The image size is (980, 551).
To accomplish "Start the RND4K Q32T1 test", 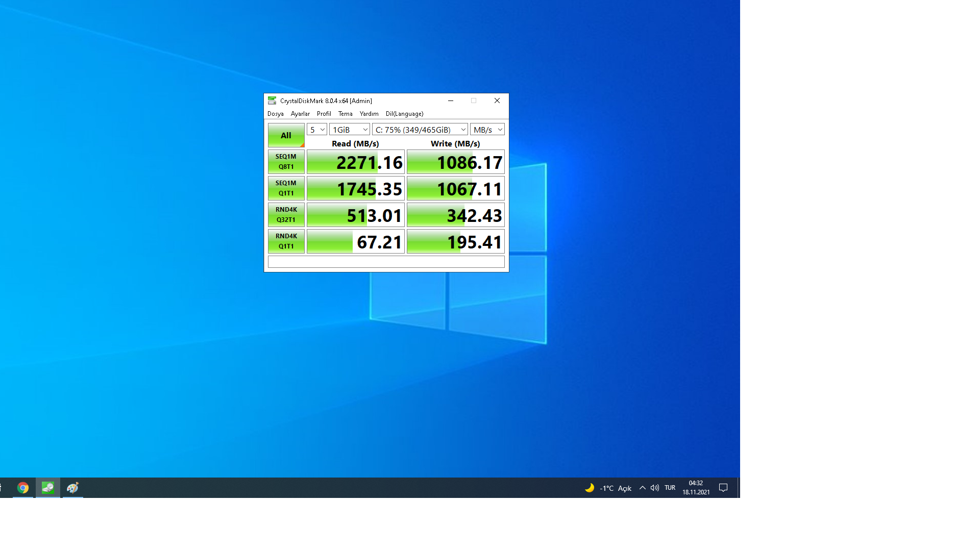I will (x=286, y=215).
